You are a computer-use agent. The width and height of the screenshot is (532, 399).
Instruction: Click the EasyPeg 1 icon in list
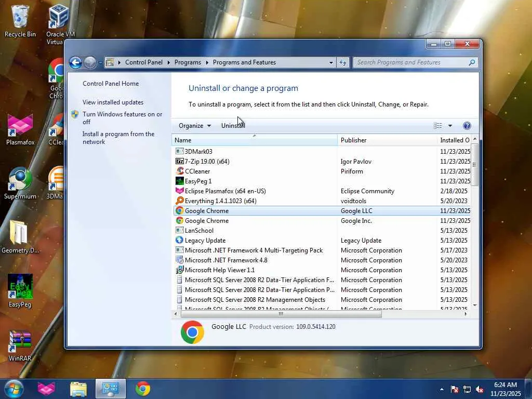pyautogui.click(x=179, y=181)
